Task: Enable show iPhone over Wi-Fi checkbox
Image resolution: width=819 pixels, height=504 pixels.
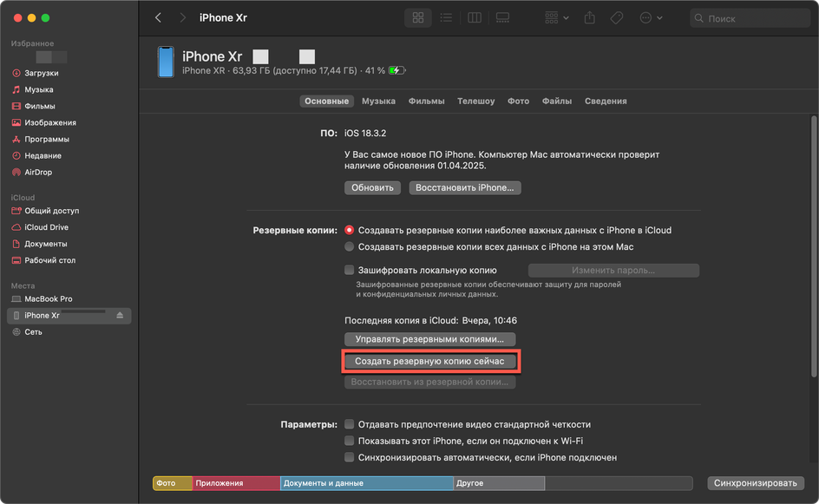Action: tap(350, 441)
